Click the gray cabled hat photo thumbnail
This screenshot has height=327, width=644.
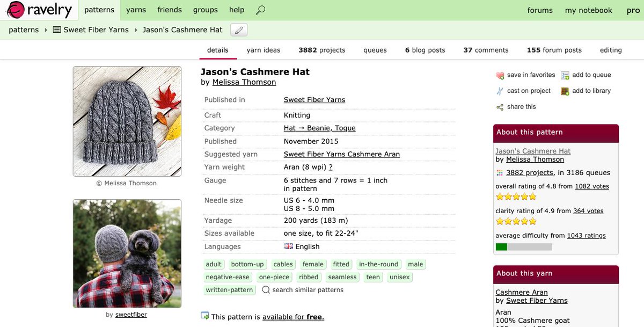coord(127,121)
